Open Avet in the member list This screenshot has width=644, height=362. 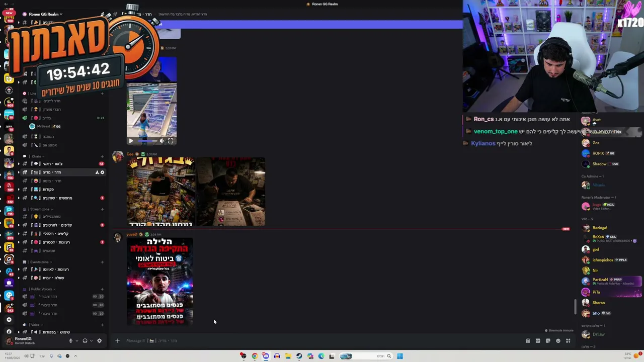(611, 121)
